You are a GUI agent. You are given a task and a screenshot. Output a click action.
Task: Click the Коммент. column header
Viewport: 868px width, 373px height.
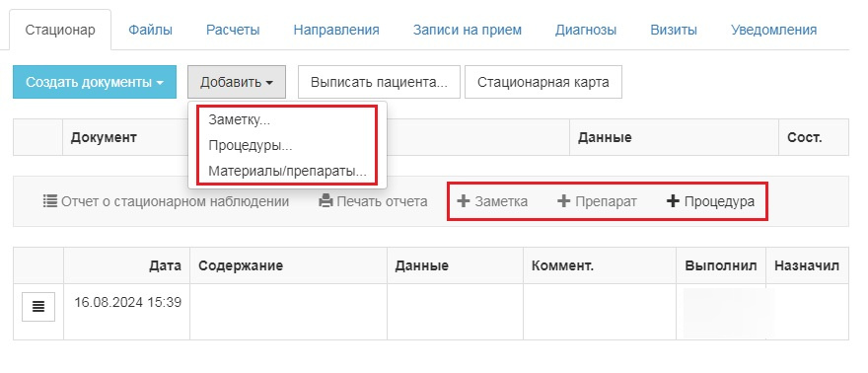pyautogui.click(x=600, y=265)
